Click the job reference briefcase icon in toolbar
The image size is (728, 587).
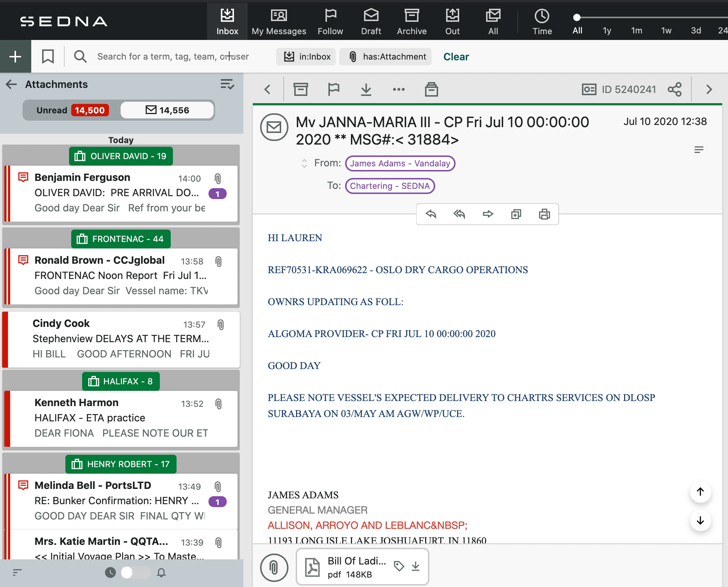click(x=432, y=89)
